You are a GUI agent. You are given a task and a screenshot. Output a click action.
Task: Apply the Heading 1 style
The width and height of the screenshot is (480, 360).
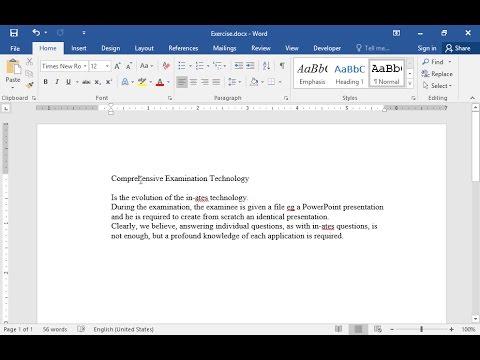349,74
